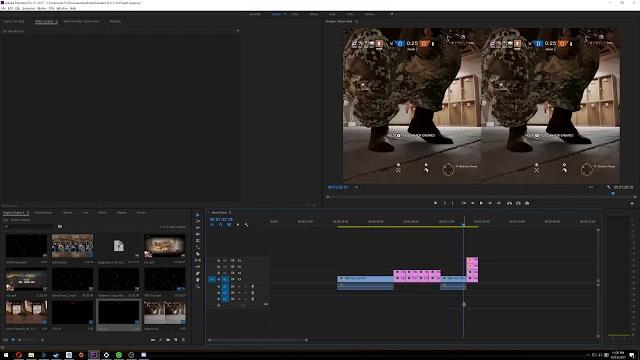
Task: Click Go to In point button
Action: [x=464, y=203]
